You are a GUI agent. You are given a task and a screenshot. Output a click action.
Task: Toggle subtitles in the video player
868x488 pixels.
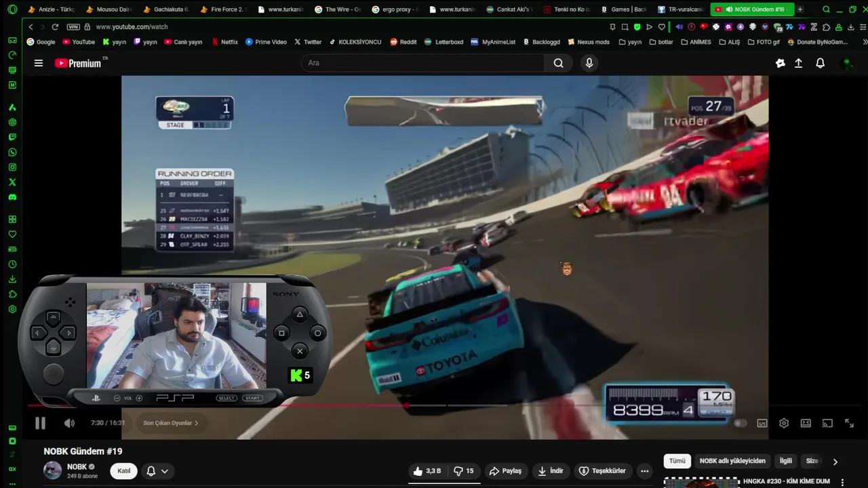click(x=762, y=423)
